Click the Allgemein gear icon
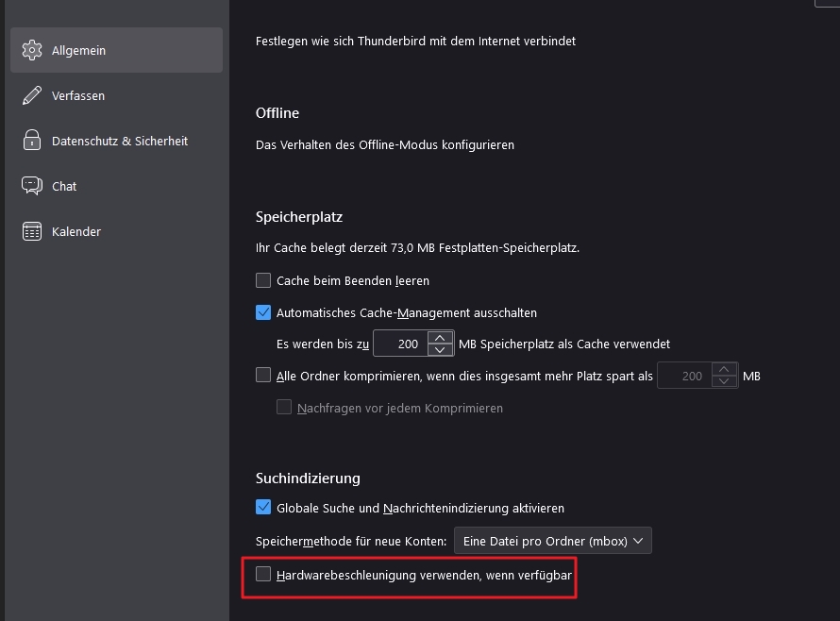840x621 pixels. pos(32,50)
